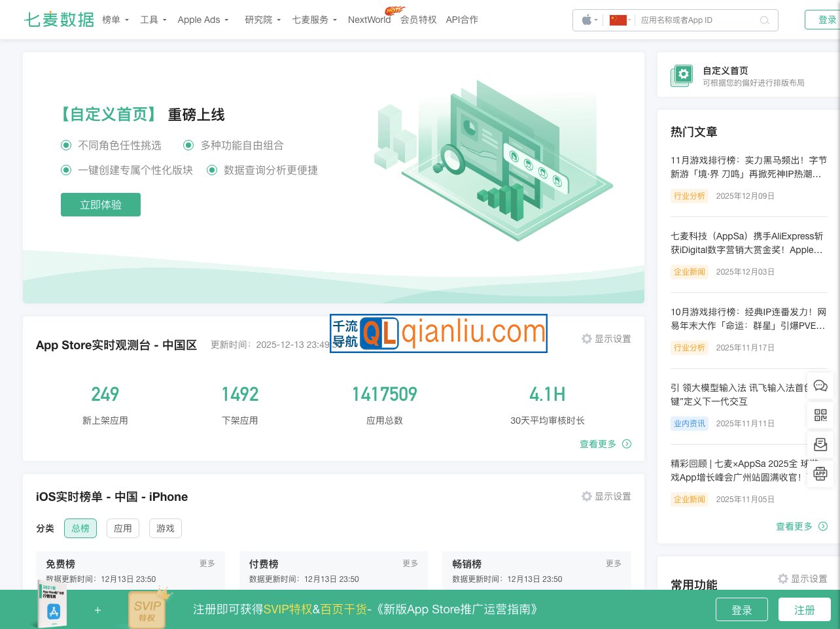This screenshot has width=840, height=629.
Task: Open the API合作 menu item
Action: click(462, 20)
